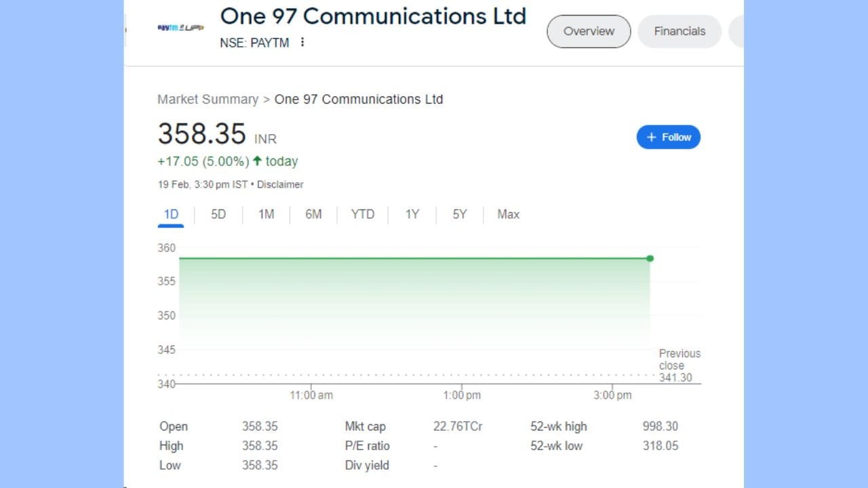This screenshot has height=488, width=868.
Task: Switch to the Financials tab
Action: [679, 31]
